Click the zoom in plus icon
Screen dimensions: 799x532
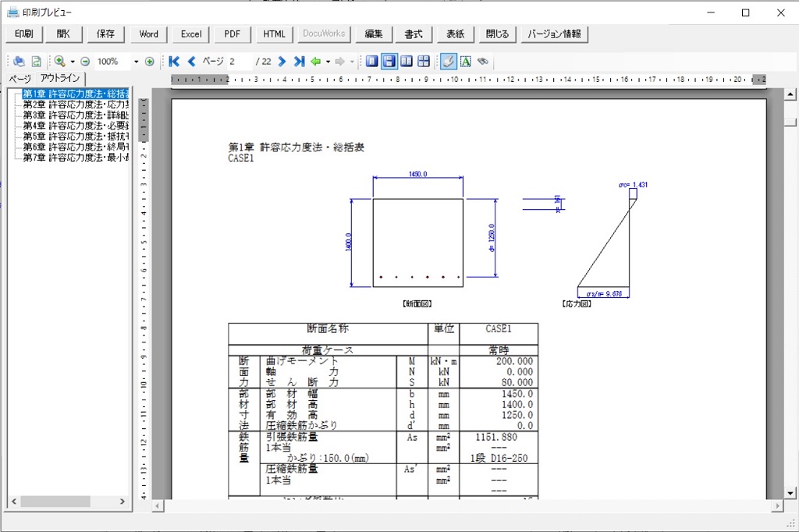149,62
